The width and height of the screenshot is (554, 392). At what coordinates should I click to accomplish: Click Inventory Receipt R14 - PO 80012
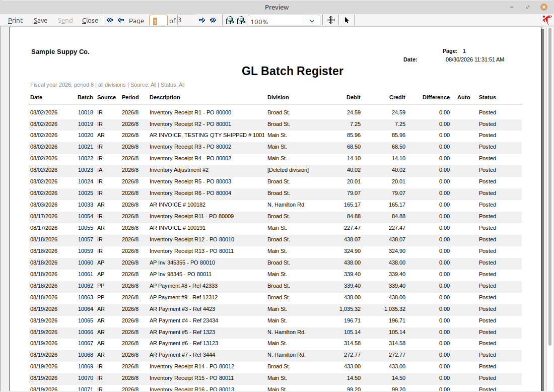point(192,366)
